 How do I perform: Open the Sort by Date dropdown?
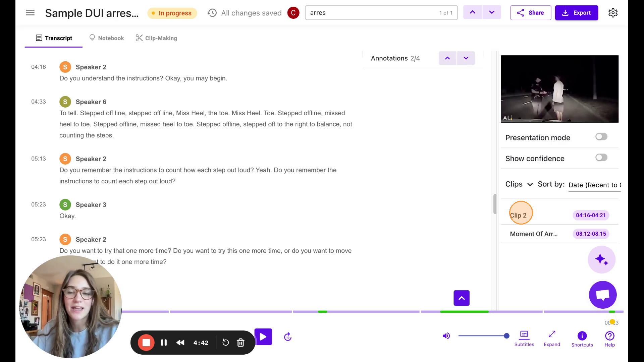(x=594, y=185)
